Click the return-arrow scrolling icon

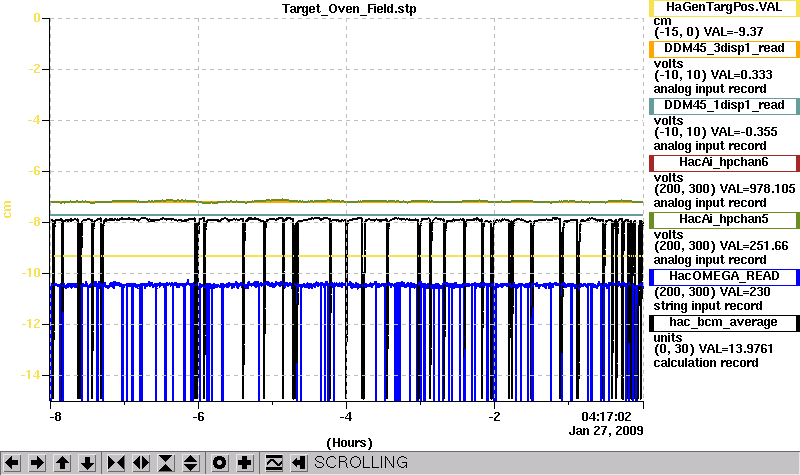(299, 463)
